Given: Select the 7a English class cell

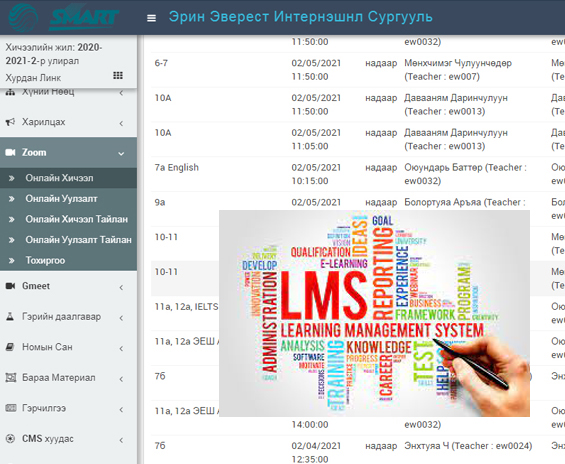Looking at the screenshot, I should click(x=177, y=168).
